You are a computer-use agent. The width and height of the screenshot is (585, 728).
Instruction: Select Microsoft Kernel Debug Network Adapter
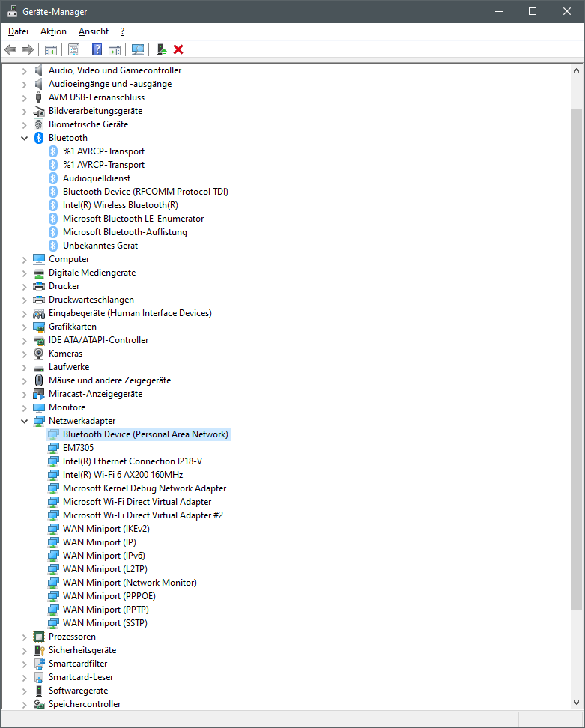click(145, 488)
